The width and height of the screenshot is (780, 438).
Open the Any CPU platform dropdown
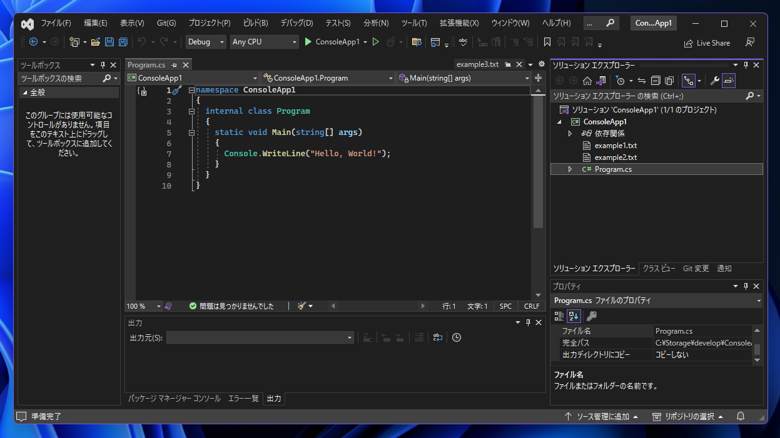(264, 42)
